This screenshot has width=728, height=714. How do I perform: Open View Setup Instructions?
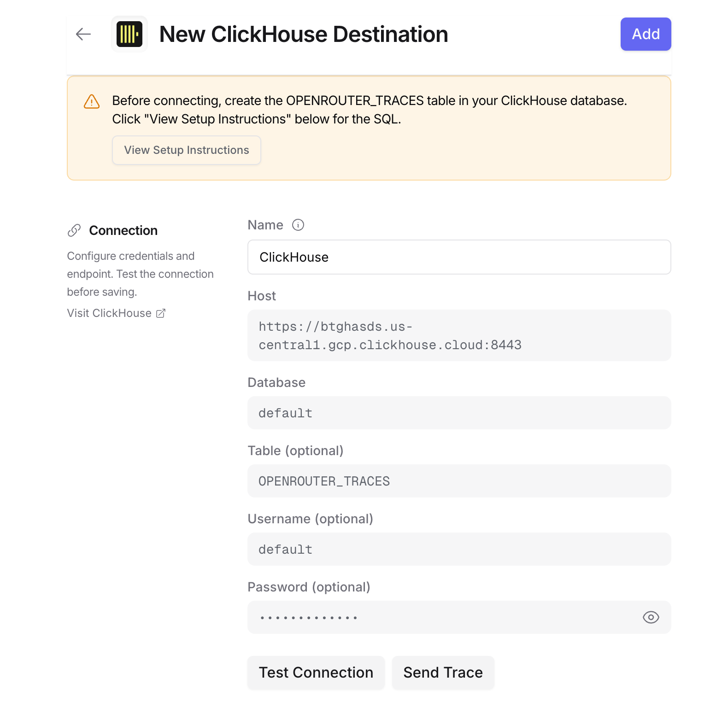(187, 150)
